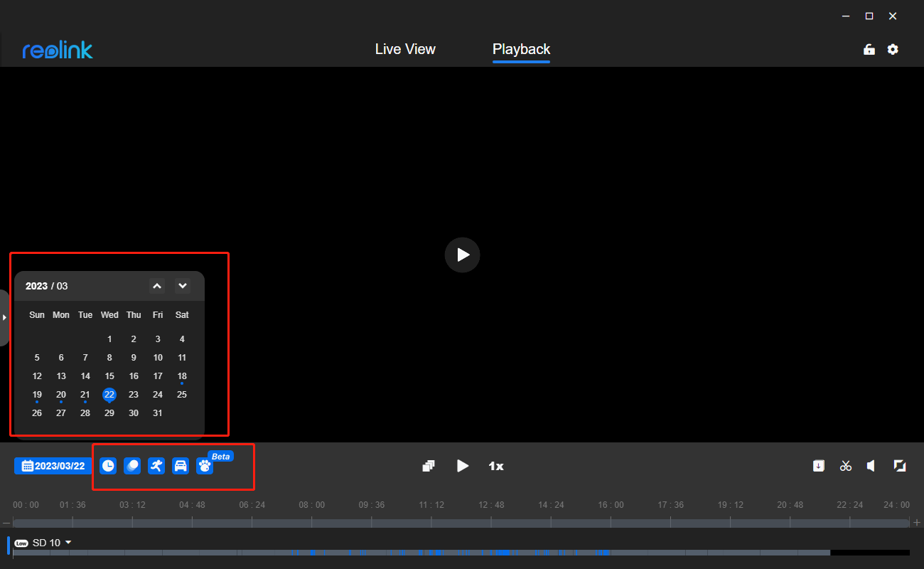Image resolution: width=924 pixels, height=569 pixels.
Task: Enter fullscreen with the expand icon
Action: coord(900,466)
